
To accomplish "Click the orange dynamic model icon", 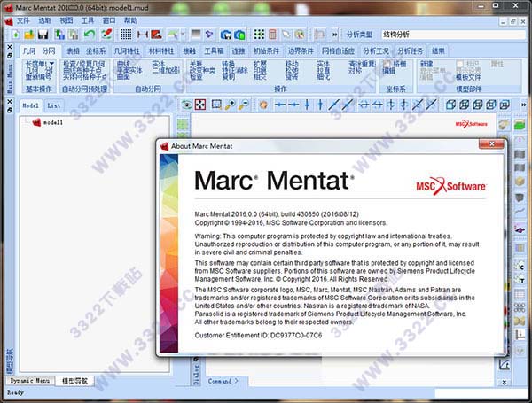I will click(x=263, y=105).
